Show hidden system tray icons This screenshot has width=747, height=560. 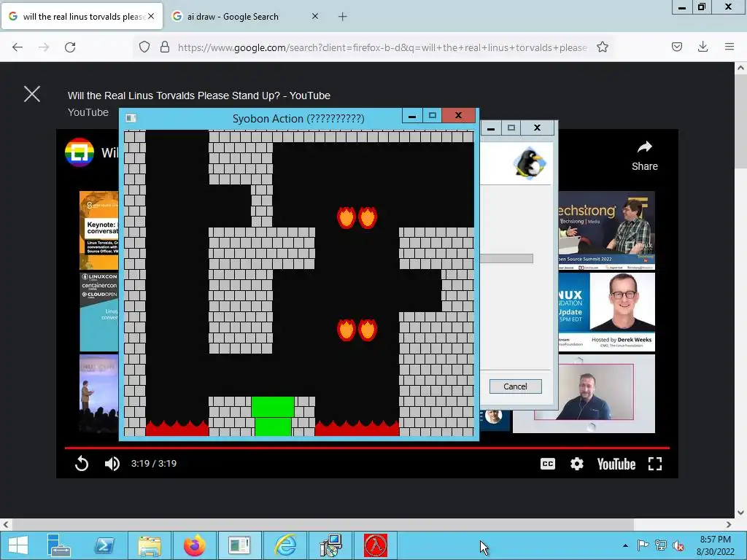[x=625, y=545]
